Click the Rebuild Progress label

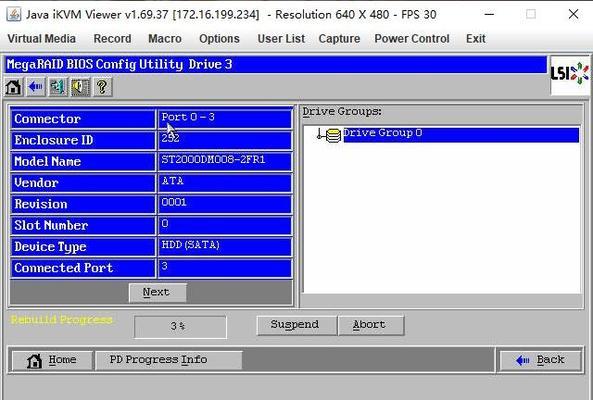pos(62,320)
